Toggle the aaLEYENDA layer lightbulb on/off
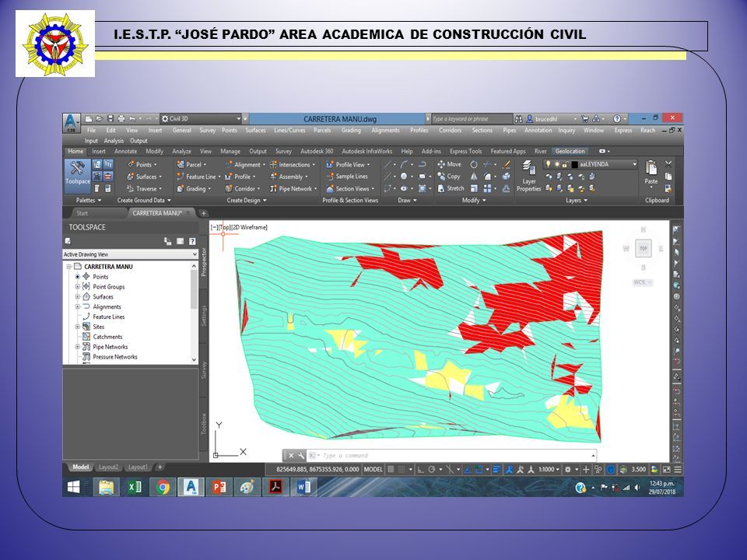 pyautogui.click(x=549, y=164)
